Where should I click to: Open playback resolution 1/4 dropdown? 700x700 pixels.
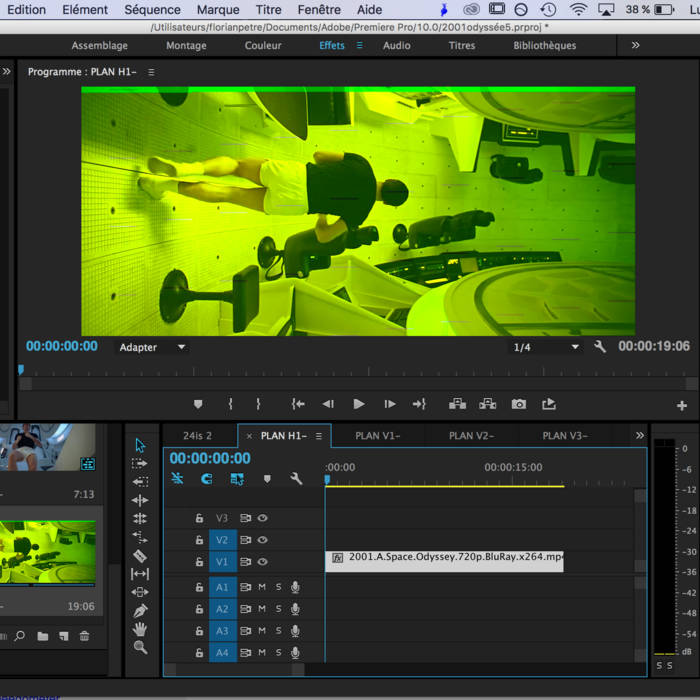[546, 347]
